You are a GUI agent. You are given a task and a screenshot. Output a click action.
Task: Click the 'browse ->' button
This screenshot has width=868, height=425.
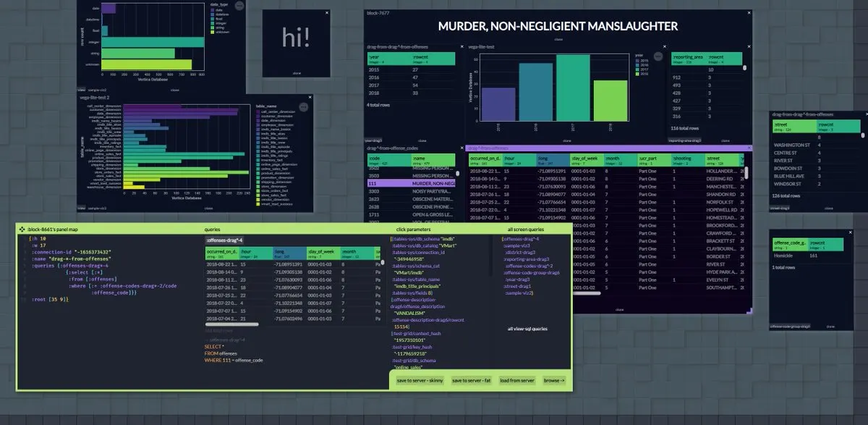(x=554, y=380)
